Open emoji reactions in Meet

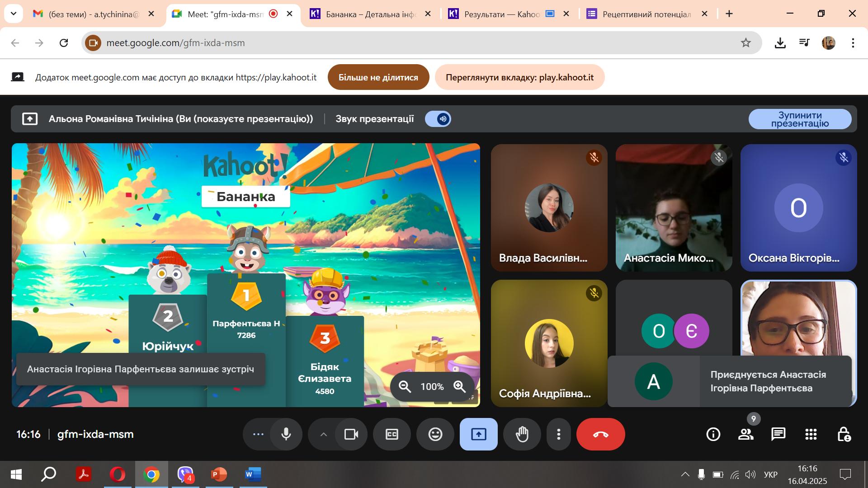point(435,434)
